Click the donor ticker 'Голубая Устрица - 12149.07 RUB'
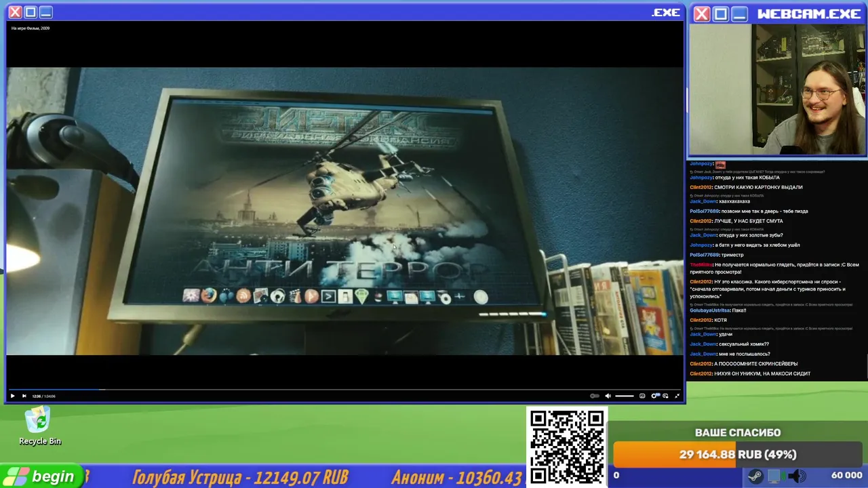868x488 pixels. tap(240, 477)
